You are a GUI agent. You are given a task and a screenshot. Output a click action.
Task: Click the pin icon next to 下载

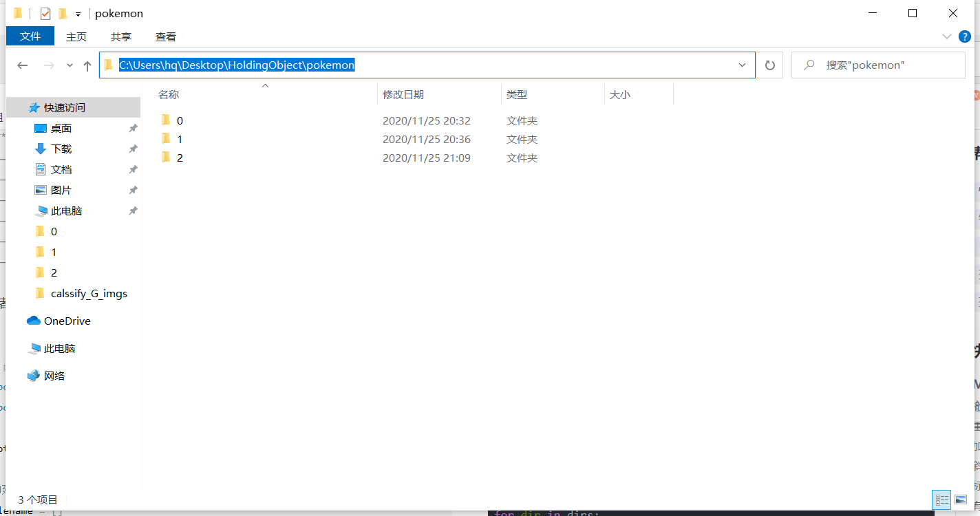(x=133, y=149)
